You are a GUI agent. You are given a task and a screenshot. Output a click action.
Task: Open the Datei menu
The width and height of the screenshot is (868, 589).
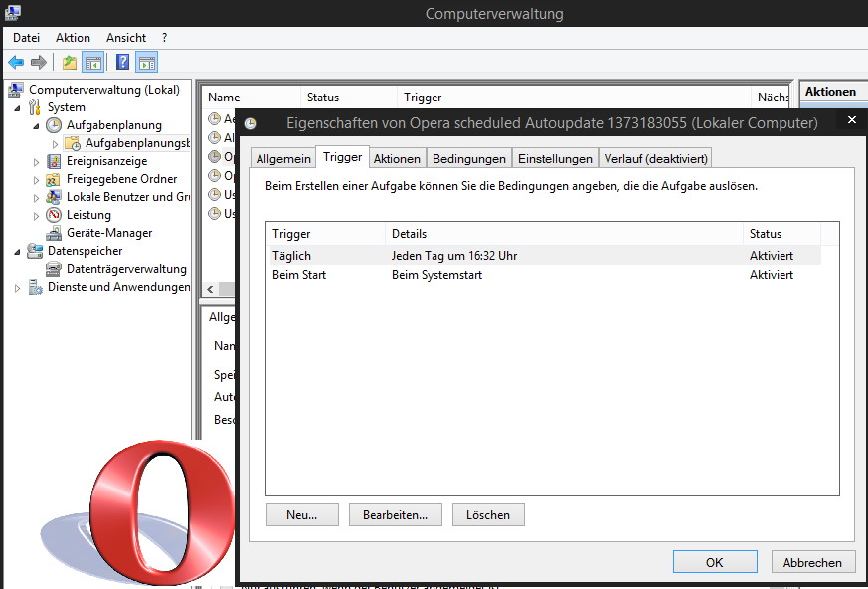[27, 38]
